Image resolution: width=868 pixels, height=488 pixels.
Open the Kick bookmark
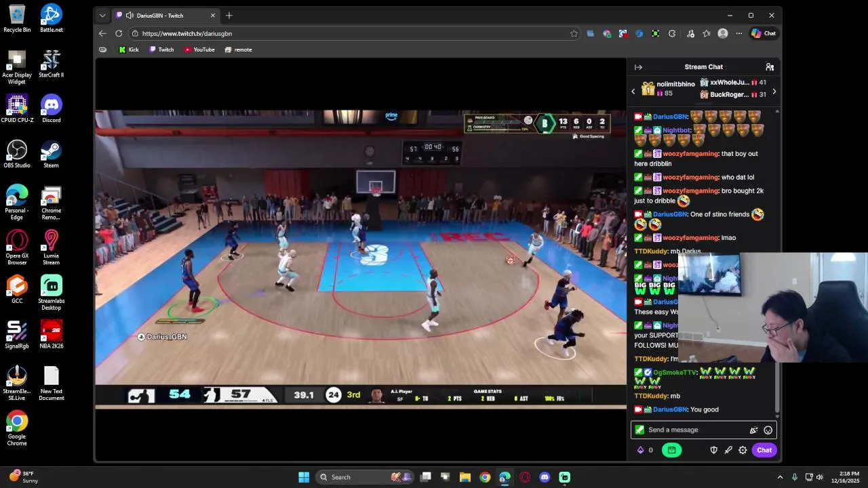[129, 49]
